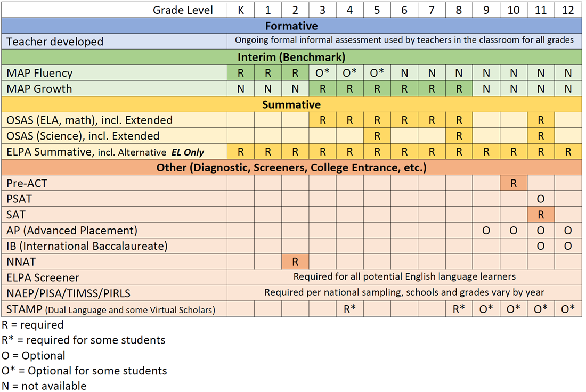Click the 'Interim (Benchmark)' section header

(x=291, y=57)
